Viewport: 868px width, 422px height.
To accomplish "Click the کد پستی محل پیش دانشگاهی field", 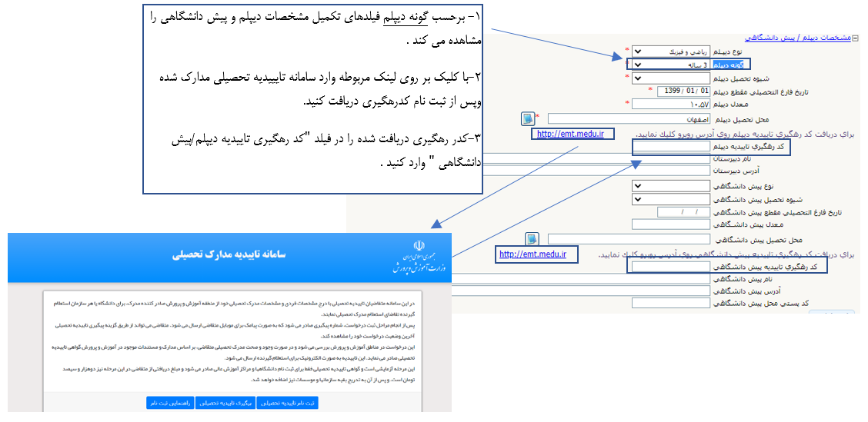I will point(671,304).
